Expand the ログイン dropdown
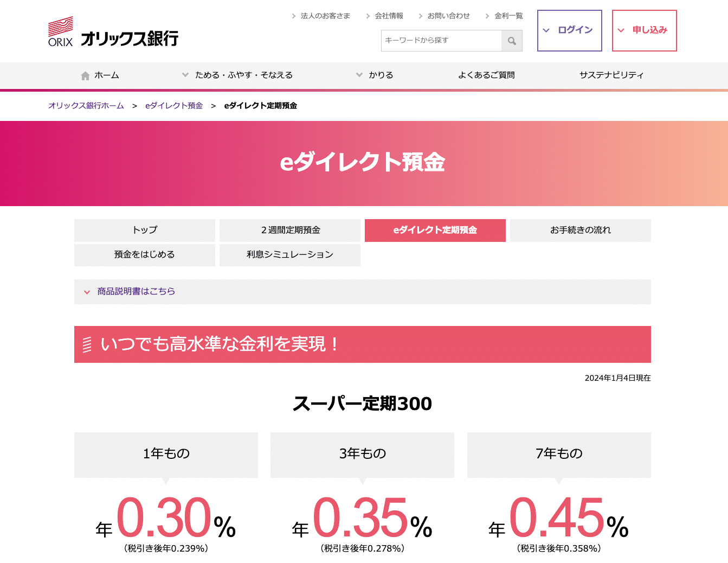This screenshot has height=563, width=728. tap(570, 30)
